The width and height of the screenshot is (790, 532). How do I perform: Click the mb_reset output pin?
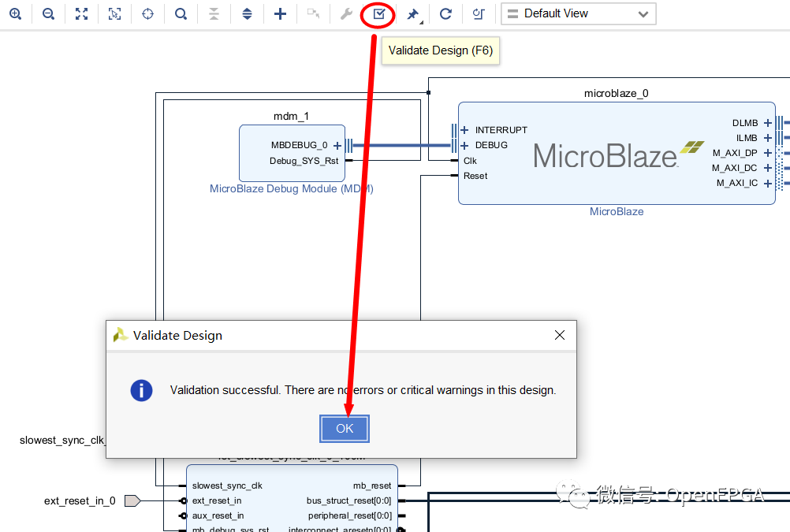coord(372,485)
